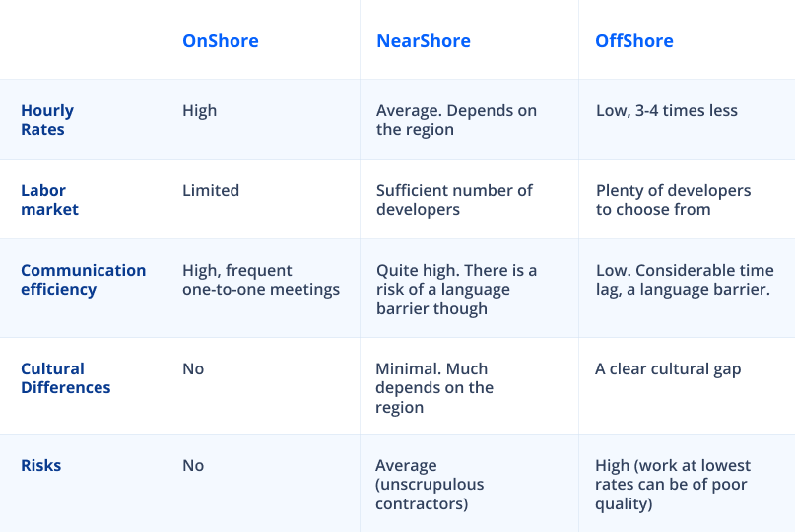Select the Labor market row label
Image resolution: width=795 pixels, height=532 pixels.
click(49, 199)
